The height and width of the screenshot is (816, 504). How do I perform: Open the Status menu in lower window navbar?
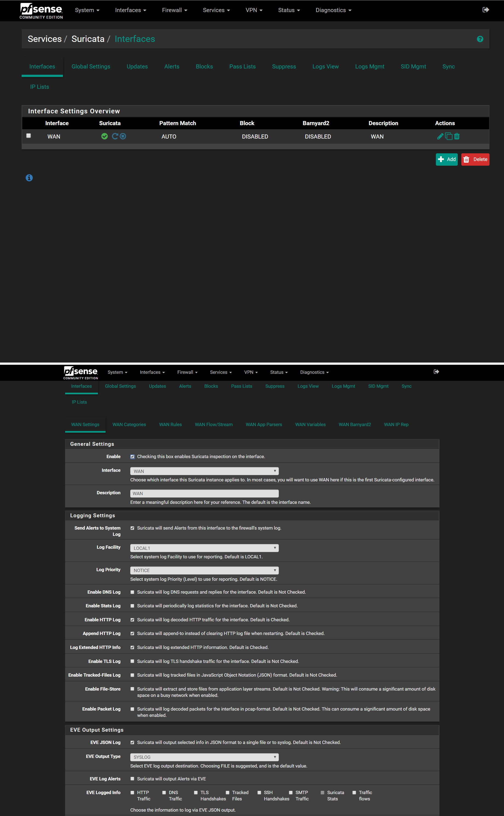click(x=279, y=372)
